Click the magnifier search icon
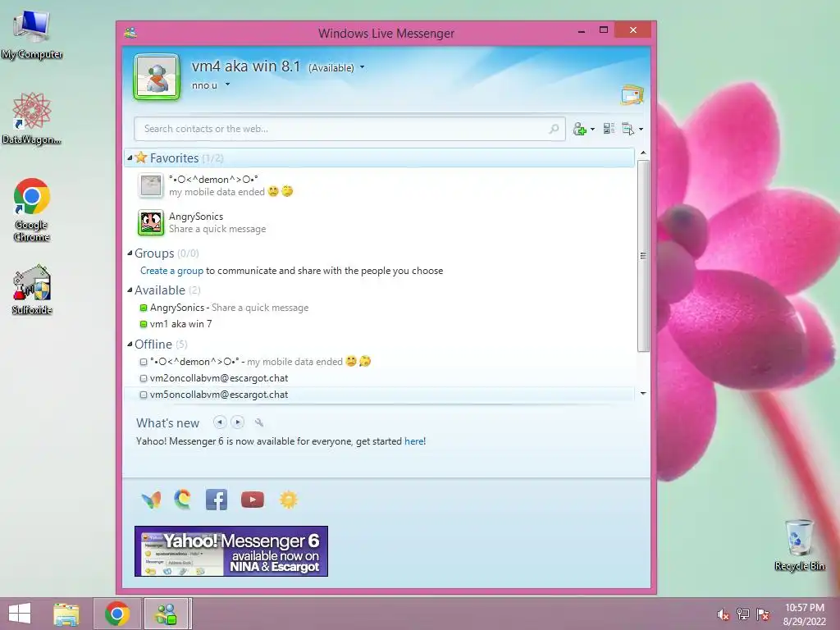Viewport: 840px width, 630px height. [554, 129]
